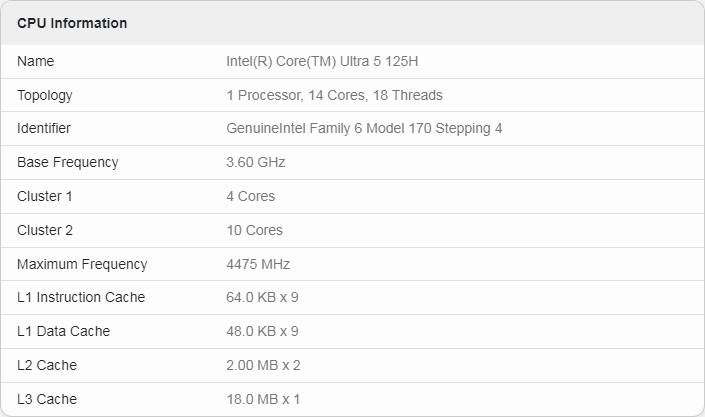Select the '10 Cores' value

pyautogui.click(x=254, y=230)
